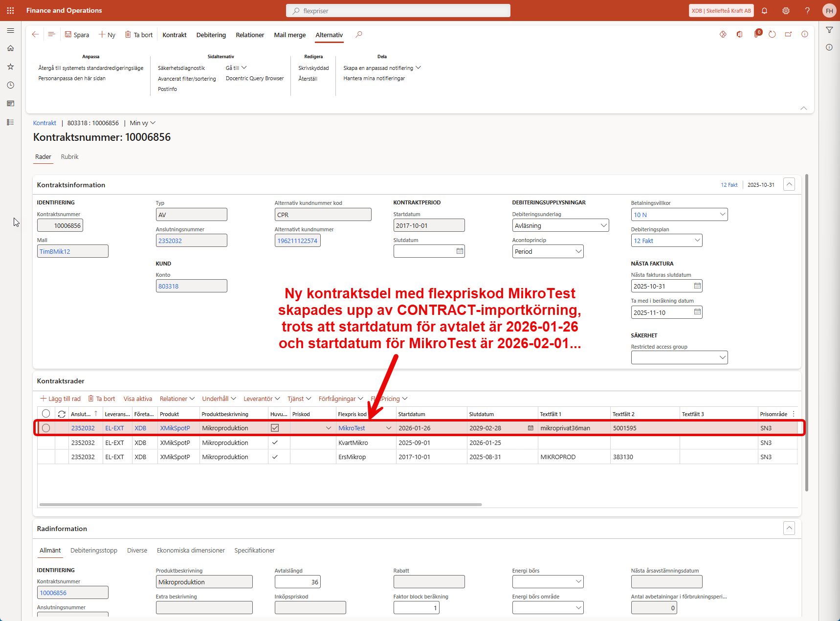Viewport: 840px width, 621px height.
Task: Expand the Betalningsvillkor dropdown
Action: click(x=722, y=215)
